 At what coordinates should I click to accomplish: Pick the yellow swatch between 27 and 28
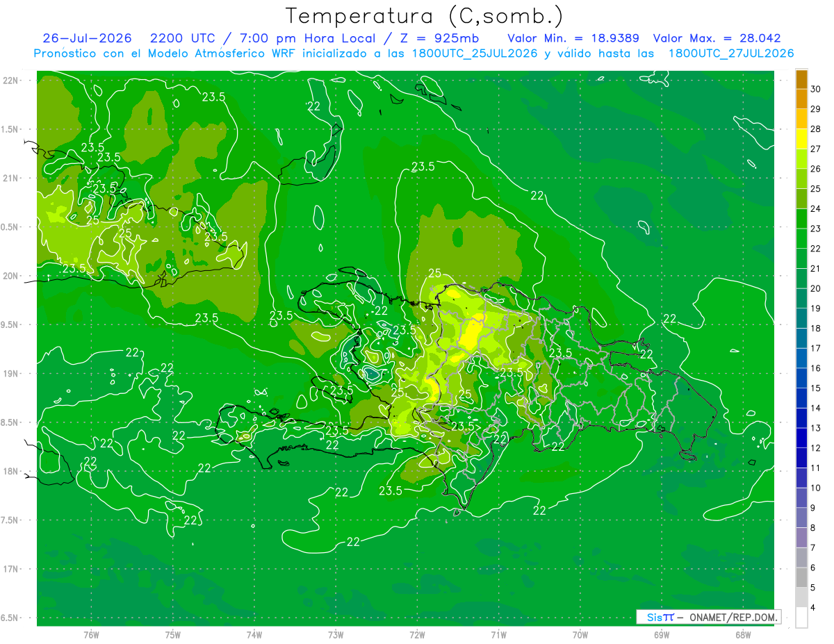(801, 139)
